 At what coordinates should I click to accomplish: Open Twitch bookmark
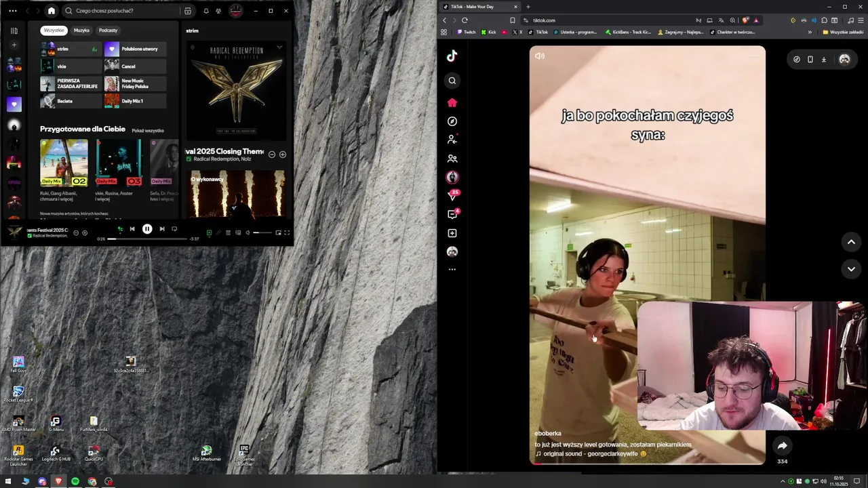466,32
